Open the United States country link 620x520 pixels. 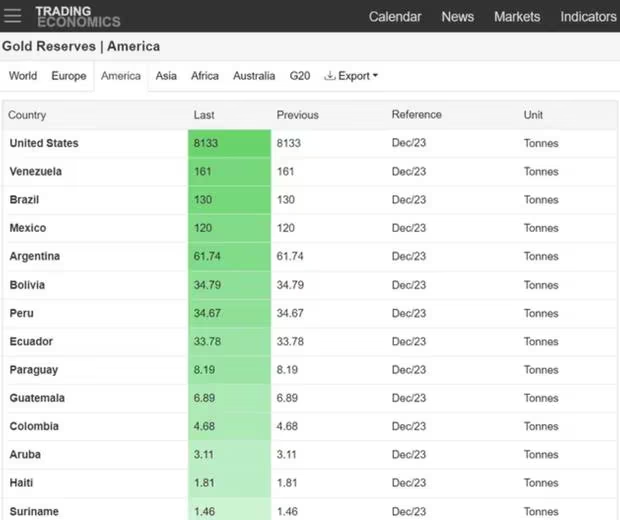point(44,143)
